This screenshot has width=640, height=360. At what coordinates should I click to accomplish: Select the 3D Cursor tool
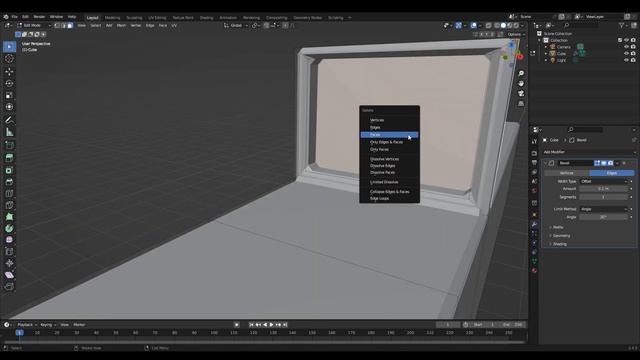(9, 59)
